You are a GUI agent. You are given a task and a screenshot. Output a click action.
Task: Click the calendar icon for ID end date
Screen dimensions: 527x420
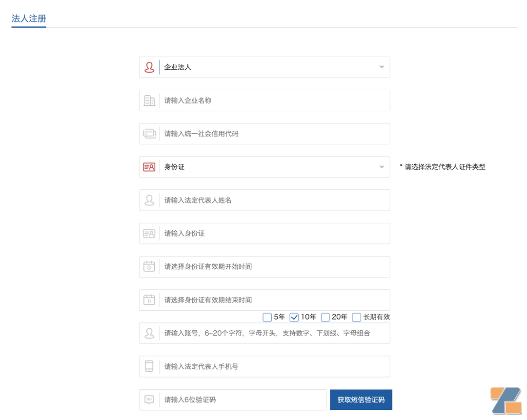pos(149,300)
